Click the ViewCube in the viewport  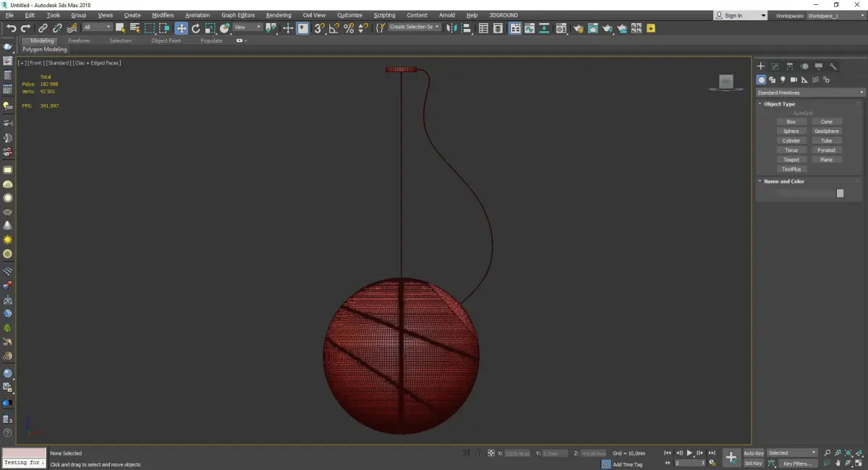click(x=726, y=82)
